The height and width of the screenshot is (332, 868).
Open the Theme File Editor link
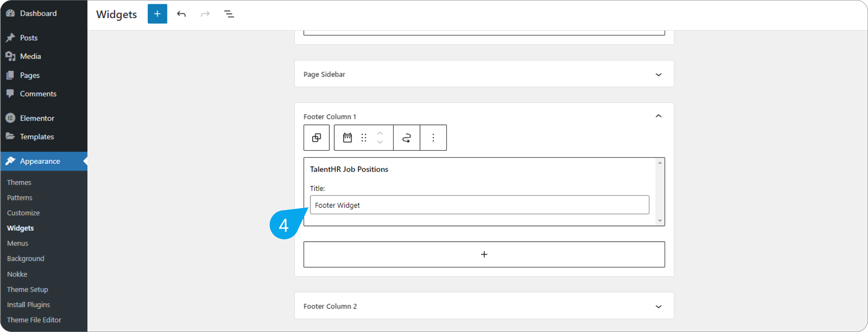click(34, 320)
